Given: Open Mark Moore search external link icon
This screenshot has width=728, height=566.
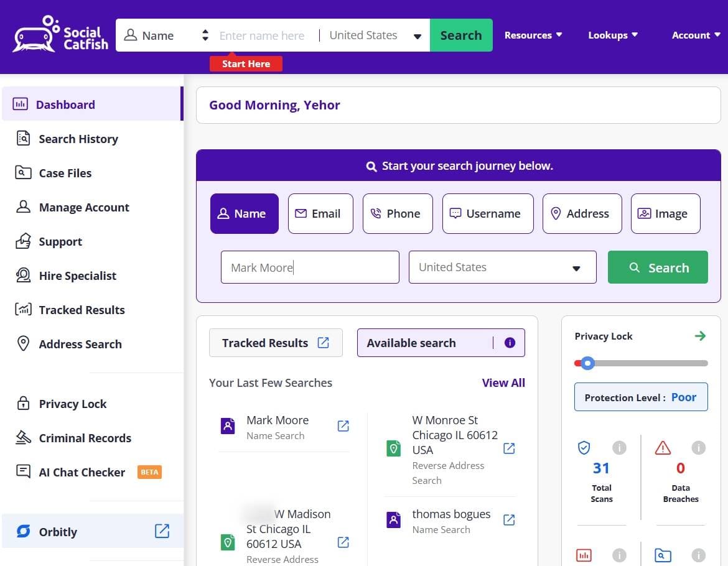Looking at the screenshot, I should [x=343, y=426].
